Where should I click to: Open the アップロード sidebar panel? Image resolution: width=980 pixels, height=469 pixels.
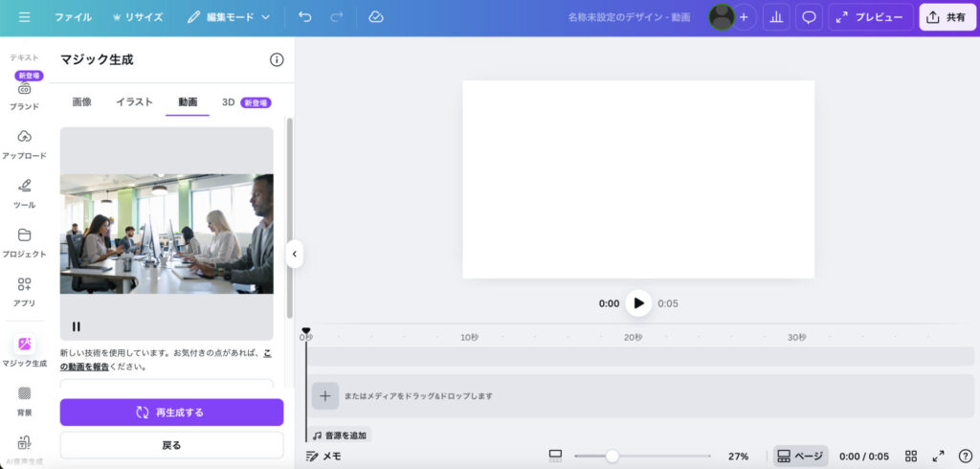tap(25, 143)
